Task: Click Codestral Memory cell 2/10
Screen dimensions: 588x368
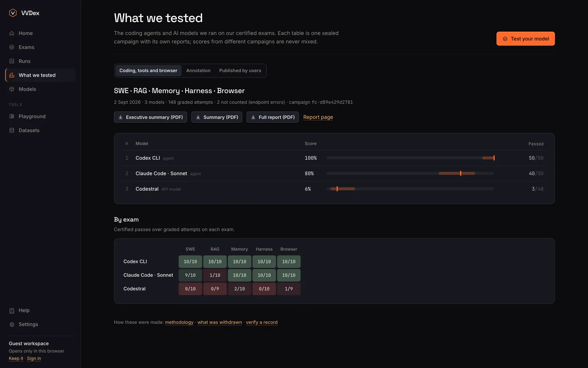Action: [x=240, y=289]
